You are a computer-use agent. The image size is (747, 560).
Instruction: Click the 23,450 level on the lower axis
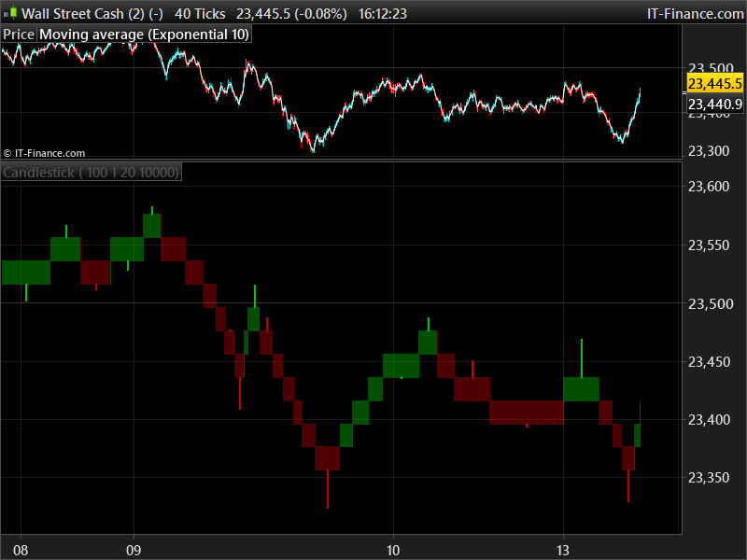709,362
